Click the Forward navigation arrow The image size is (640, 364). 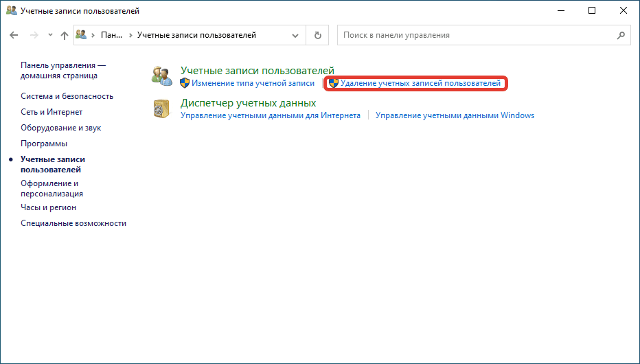[x=34, y=35]
